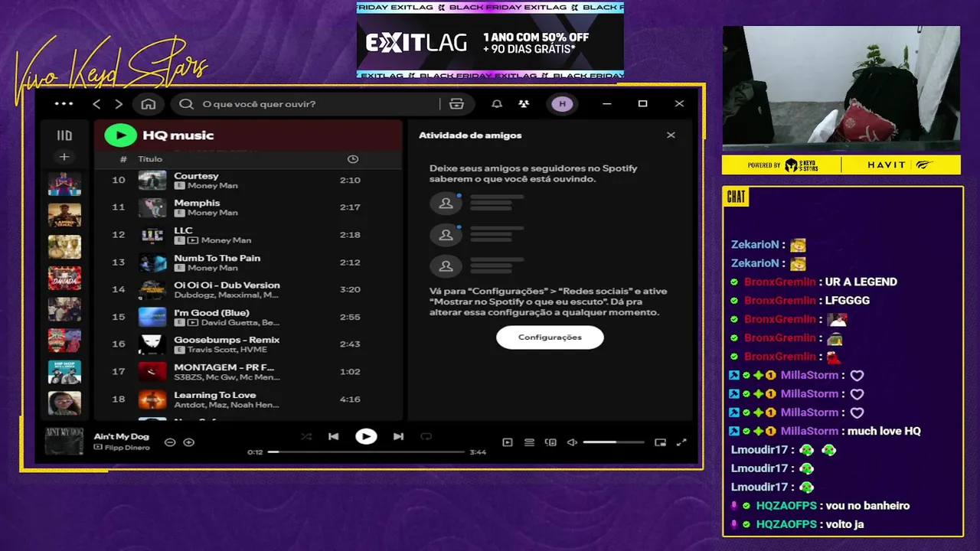Select the track 'Memphis'

[247, 207]
